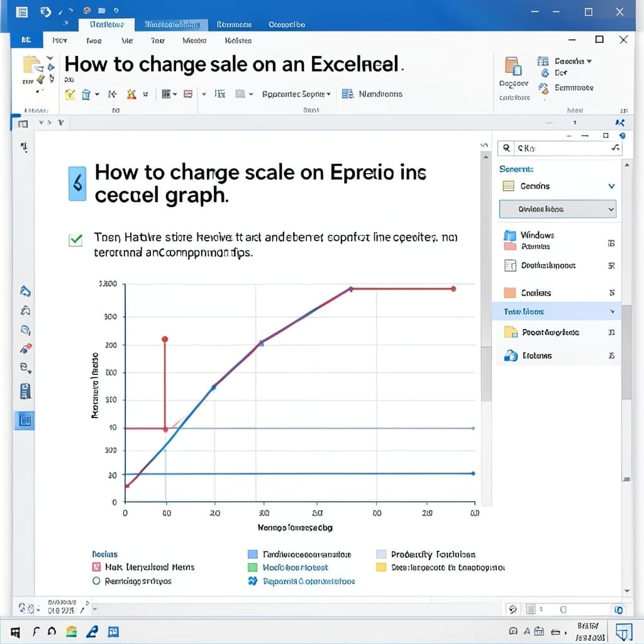Click the blue circular icon at the right of the status bar
This screenshot has height=644, width=644.
click(619, 610)
